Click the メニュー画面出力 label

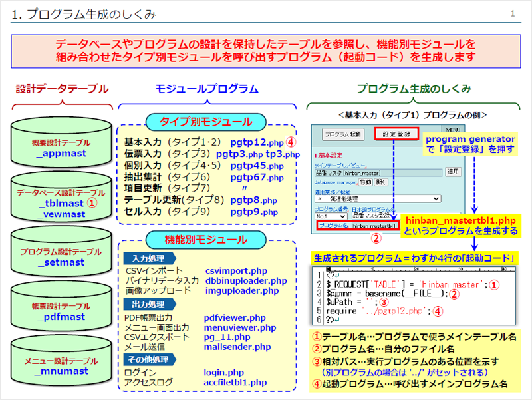click(156, 327)
